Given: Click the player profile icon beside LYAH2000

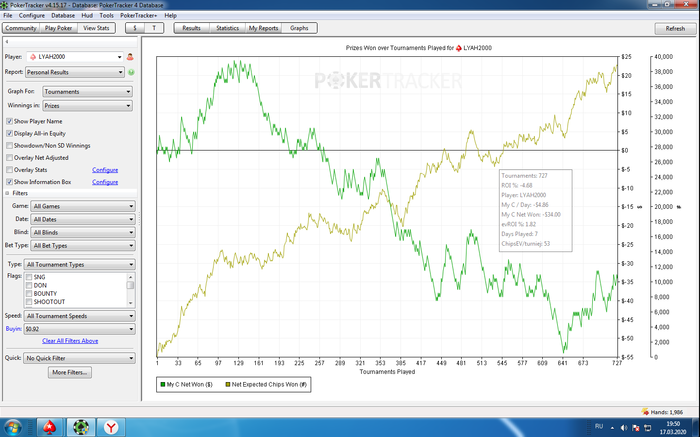Looking at the screenshot, I should click(x=130, y=57).
